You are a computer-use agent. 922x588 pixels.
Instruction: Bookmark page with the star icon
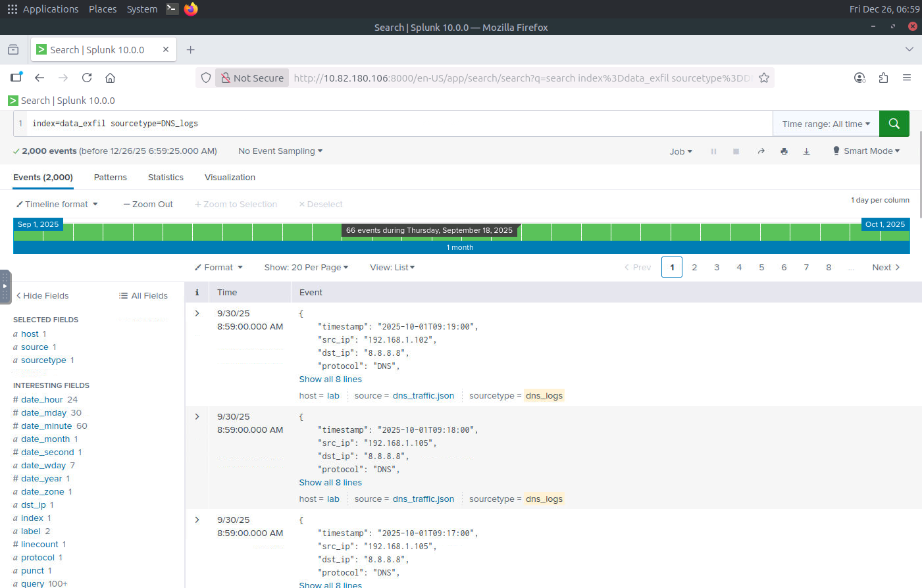point(763,78)
